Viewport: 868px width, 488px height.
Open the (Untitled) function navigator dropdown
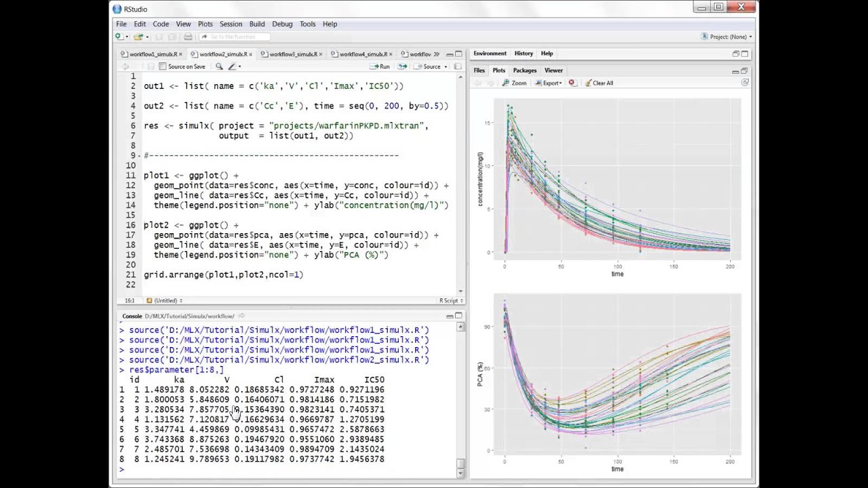point(165,300)
